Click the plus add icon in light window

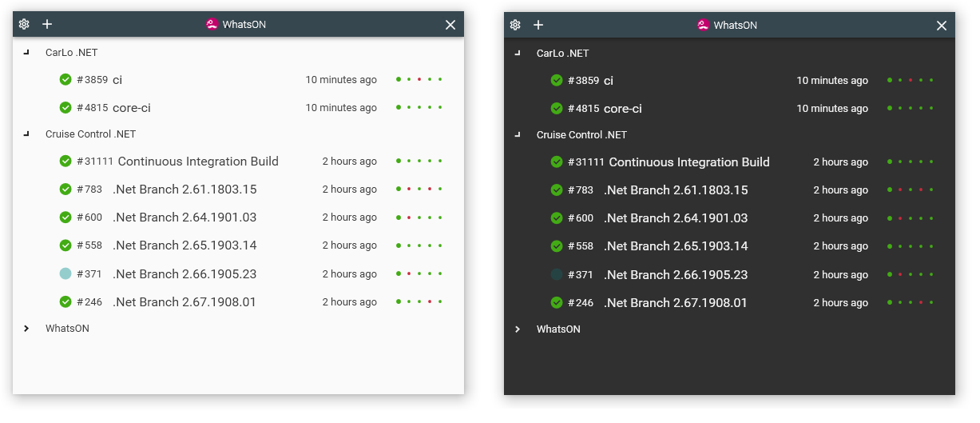[x=47, y=24]
